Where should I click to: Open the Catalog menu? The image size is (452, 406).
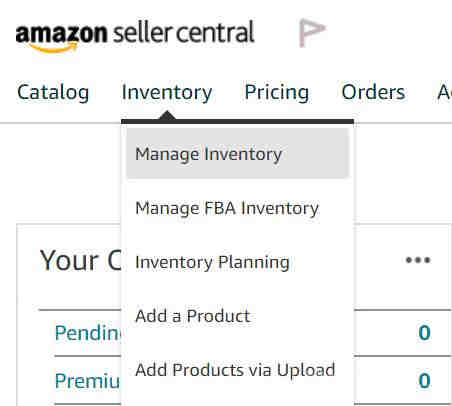pyautogui.click(x=53, y=92)
